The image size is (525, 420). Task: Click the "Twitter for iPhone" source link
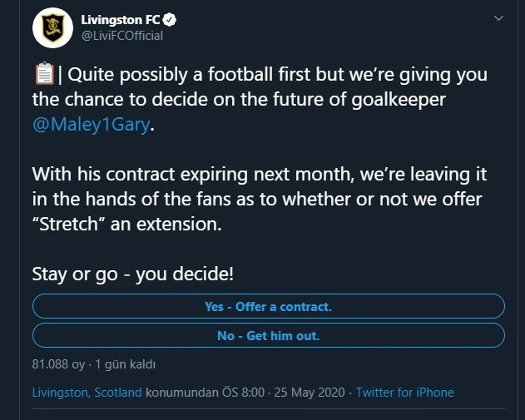pos(404,393)
